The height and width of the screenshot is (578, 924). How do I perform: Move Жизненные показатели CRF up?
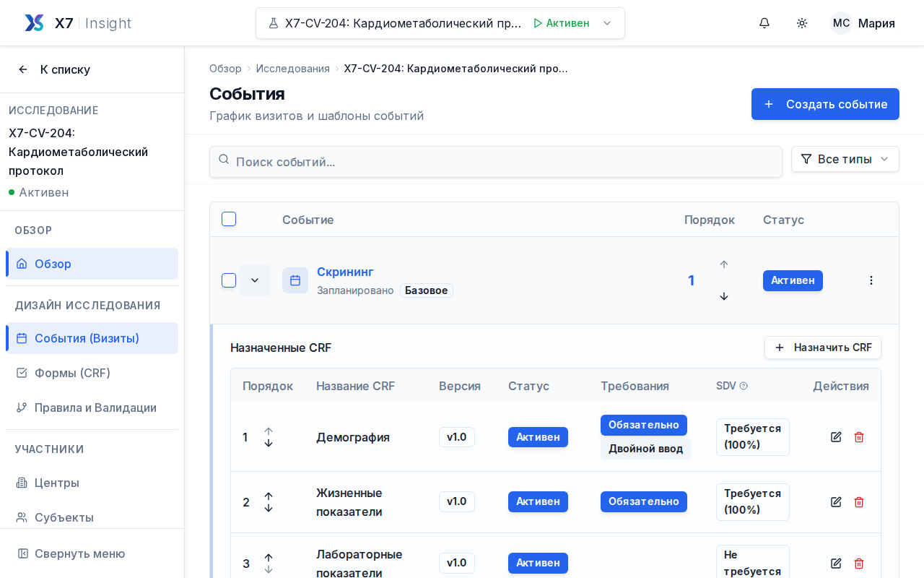click(x=269, y=496)
